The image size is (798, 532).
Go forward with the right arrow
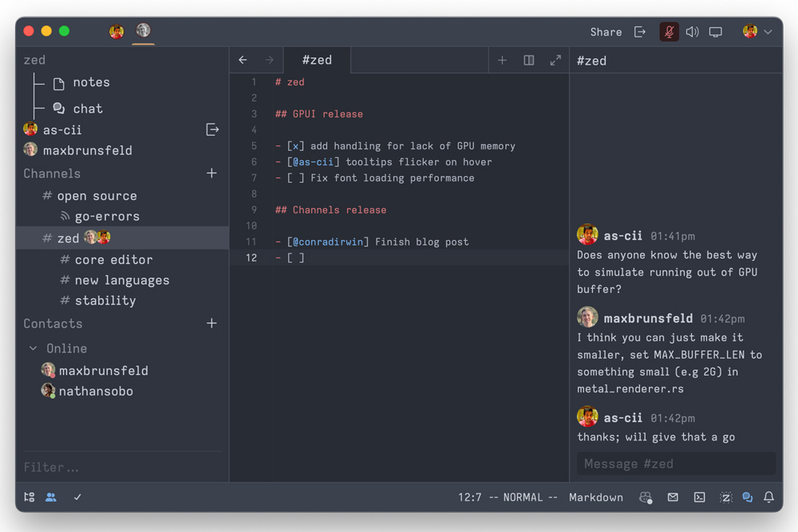269,60
